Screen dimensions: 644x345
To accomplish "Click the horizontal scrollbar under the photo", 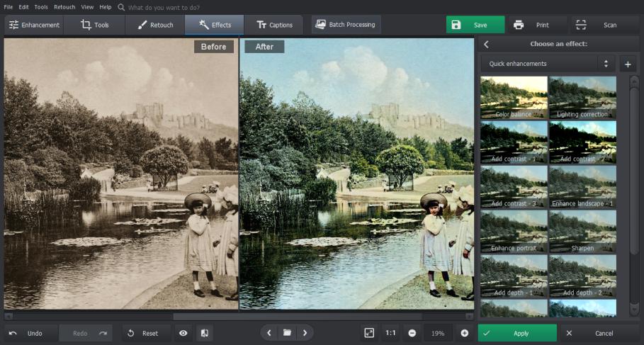I will [x=298, y=316].
